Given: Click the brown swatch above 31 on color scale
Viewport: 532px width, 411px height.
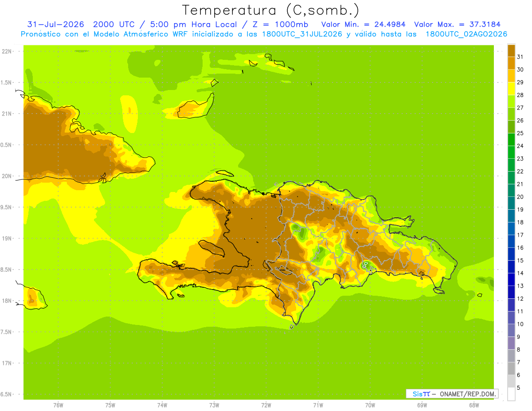Looking at the screenshot, I should (511, 51).
